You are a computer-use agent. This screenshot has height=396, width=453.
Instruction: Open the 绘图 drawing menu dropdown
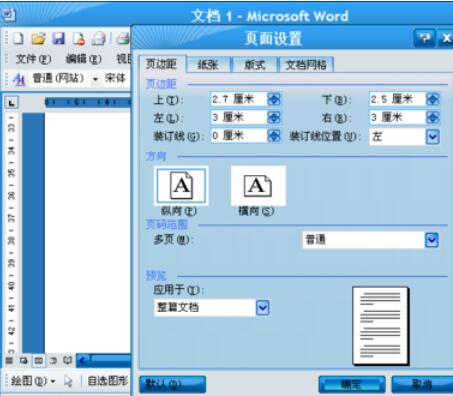(x=33, y=381)
